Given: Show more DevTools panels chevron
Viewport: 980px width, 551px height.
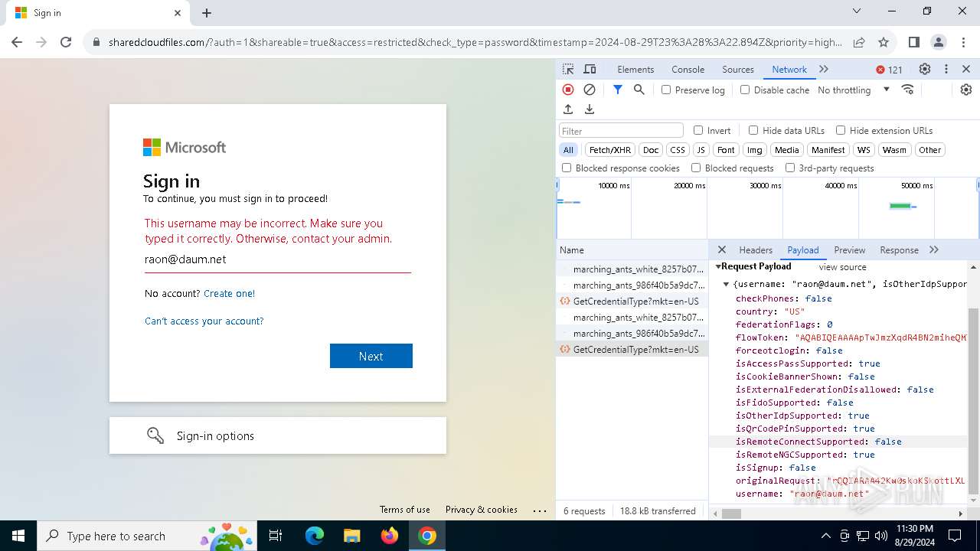Looking at the screenshot, I should 824,69.
